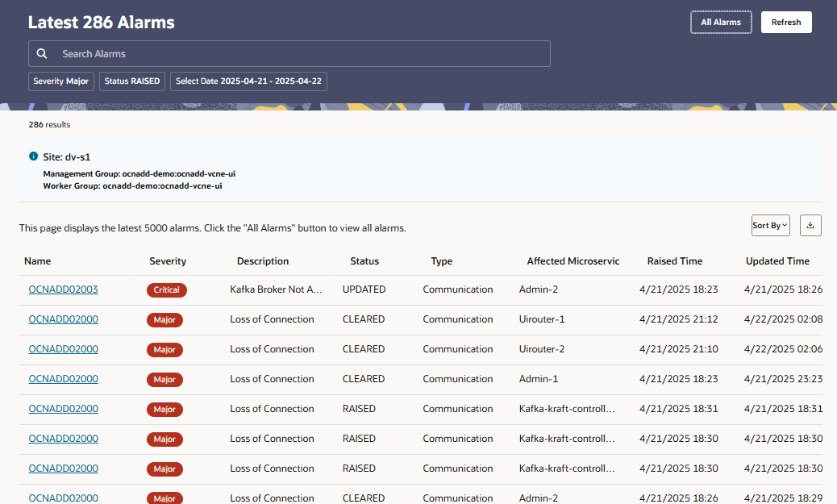
Task: Click the download alarms icon button
Action: pyautogui.click(x=810, y=225)
